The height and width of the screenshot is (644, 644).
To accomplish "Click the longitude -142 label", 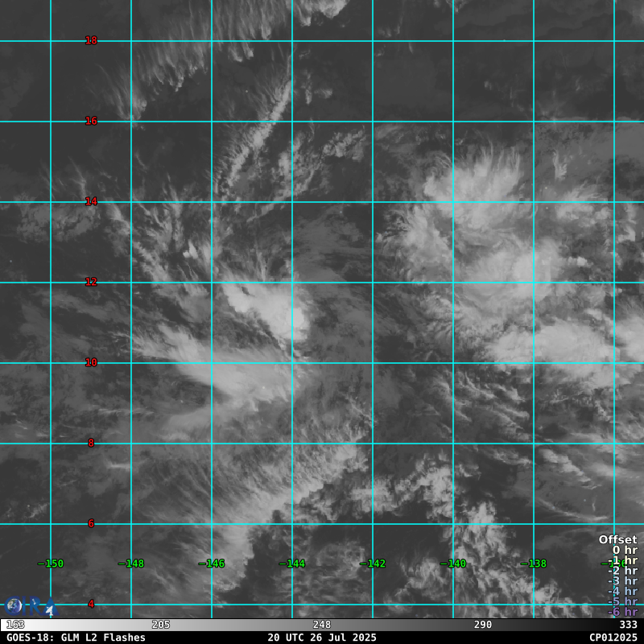I will click(373, 563).
